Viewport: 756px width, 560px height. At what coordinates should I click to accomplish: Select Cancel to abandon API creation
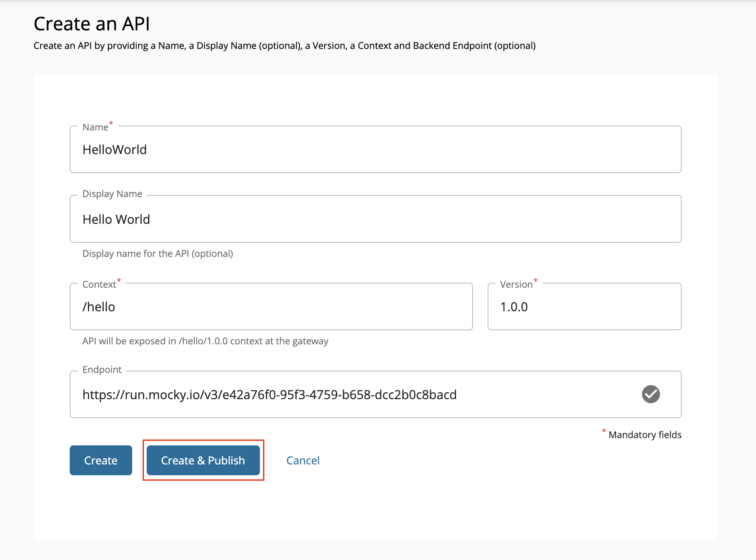[302, 460]
